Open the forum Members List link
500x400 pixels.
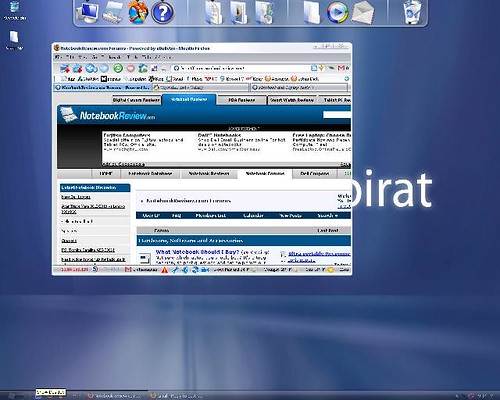click(211, 216)
